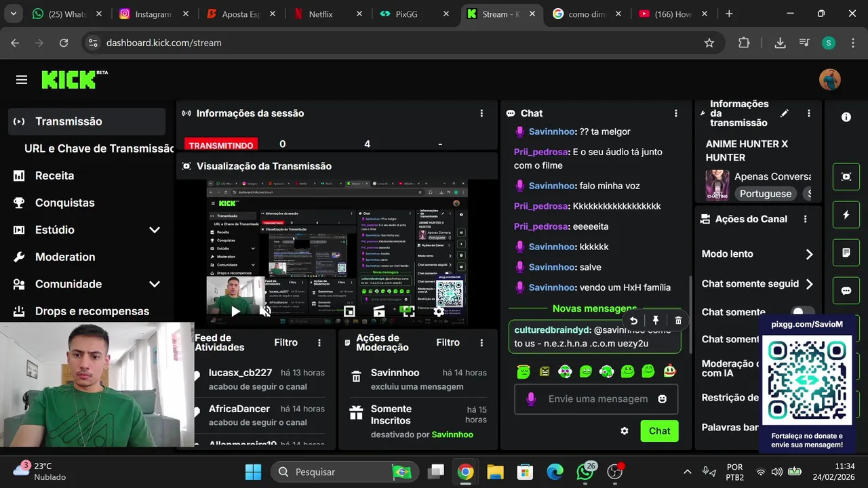Open the Ações de Moderação three-dot menu
Screen dimensions: 868x488
(481, 343)
